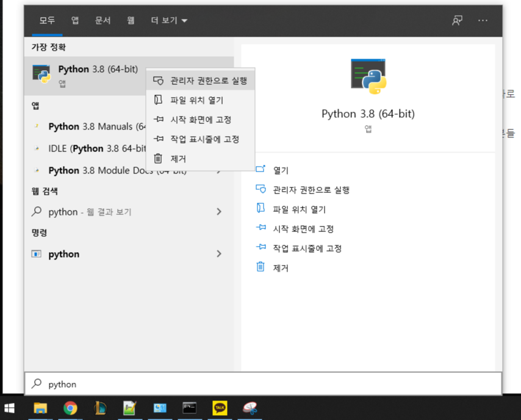Click the open icon next to 열기
Image resolution: width=521 pixels, height=420 pixels.
point(260,169)
